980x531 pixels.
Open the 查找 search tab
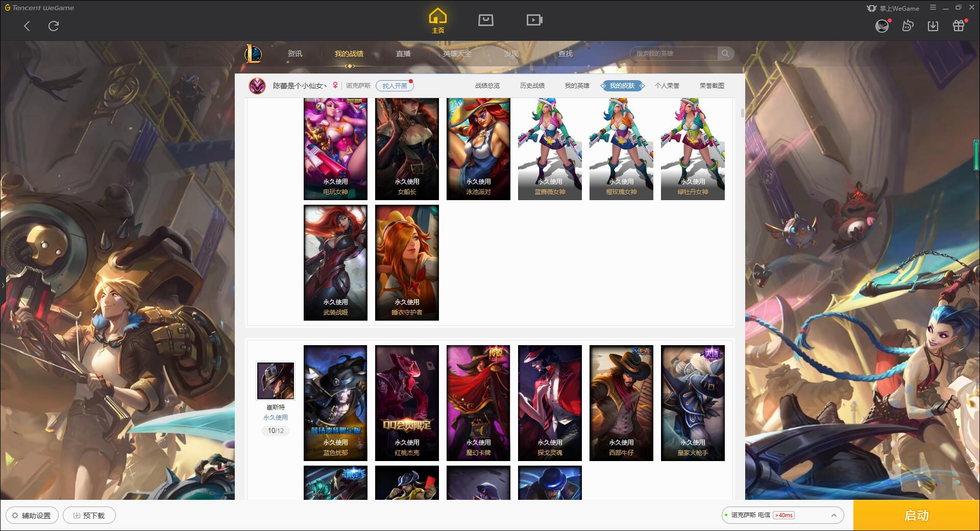click(x=566, y=54)
